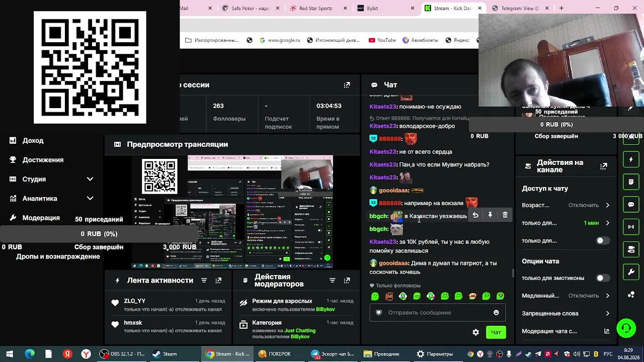The image size is (644, 362).
Task: Delete bbgch's Казахстан chat message
Action: 505,215
